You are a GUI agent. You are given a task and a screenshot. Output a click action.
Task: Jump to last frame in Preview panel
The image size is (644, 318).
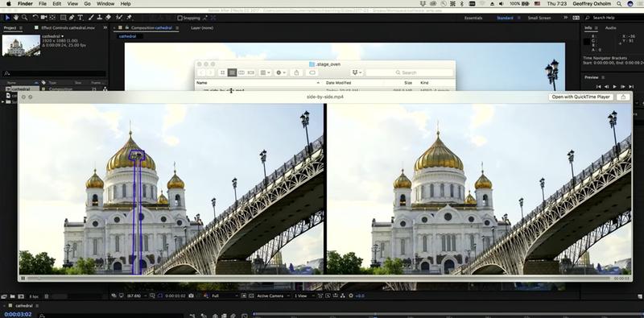[x=631, y=87]
